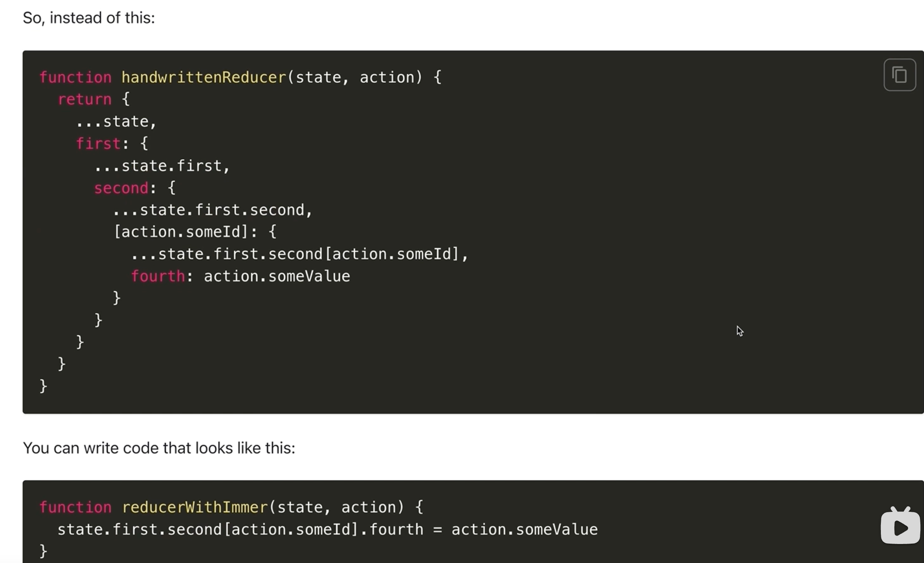Click 'function' keyword before handwrittenReducer
924x563 pixels.
[x=75, y=77]
